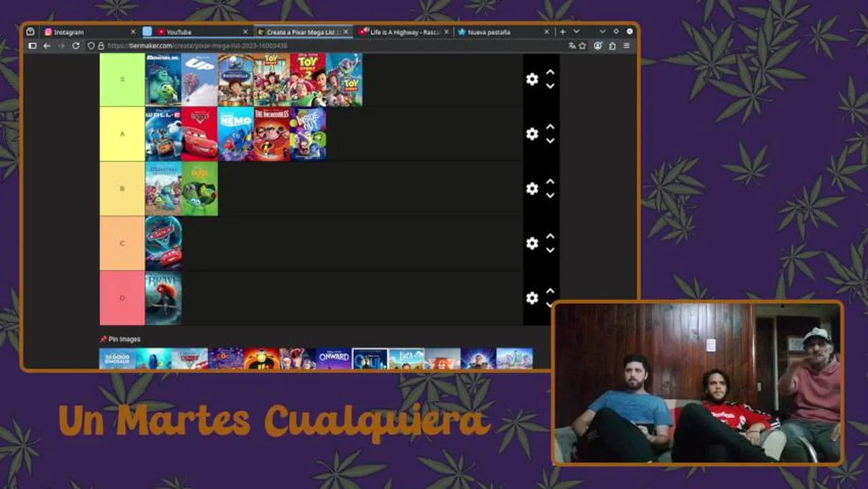This screenshot has height=489, width=868.
Task: Move tier A row up arrow
Action: pyautogui.click(x=550, y=126)
